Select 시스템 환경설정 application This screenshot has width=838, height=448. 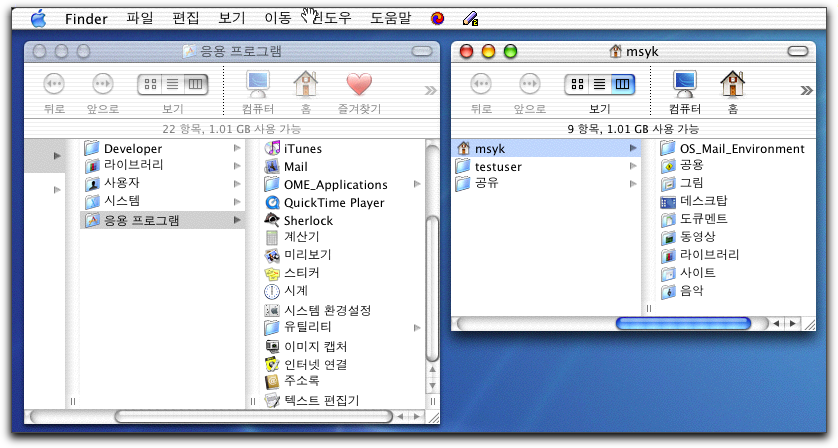click(327, 310)
